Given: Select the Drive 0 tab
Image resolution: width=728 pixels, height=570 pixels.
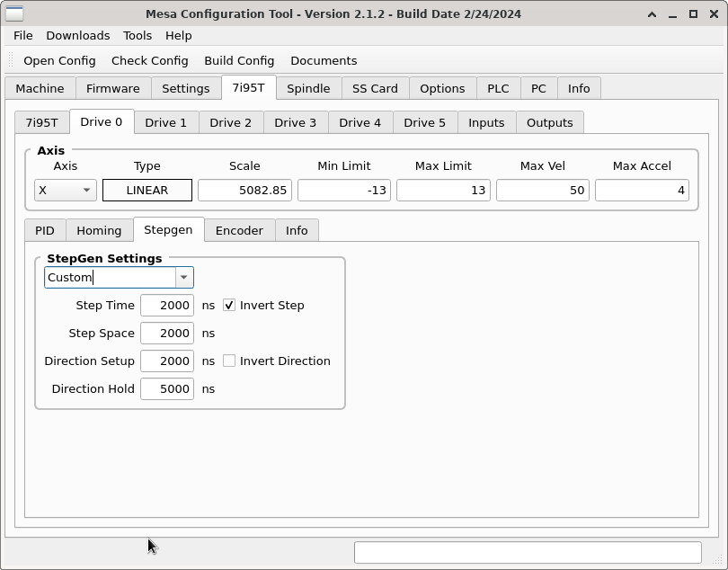Looking at the screenshot, I should coord(102,121).
